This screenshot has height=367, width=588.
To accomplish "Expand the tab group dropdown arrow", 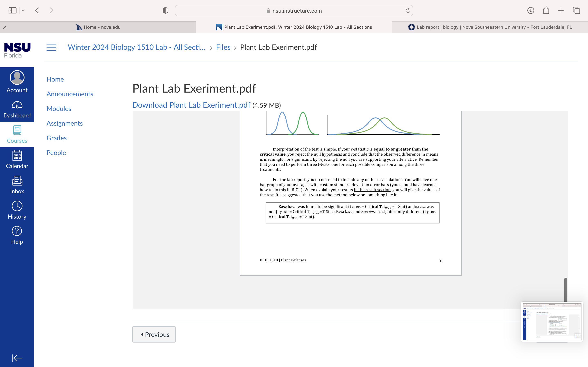I will [x=23, y=10].
